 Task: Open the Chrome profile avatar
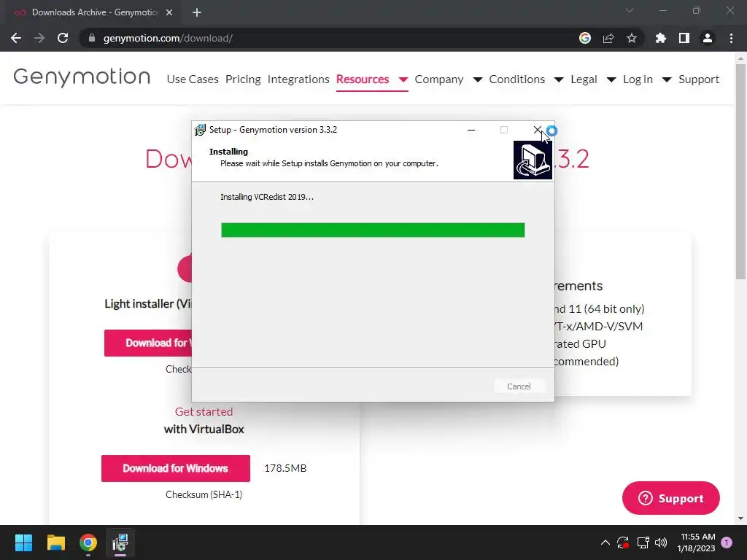708,38
